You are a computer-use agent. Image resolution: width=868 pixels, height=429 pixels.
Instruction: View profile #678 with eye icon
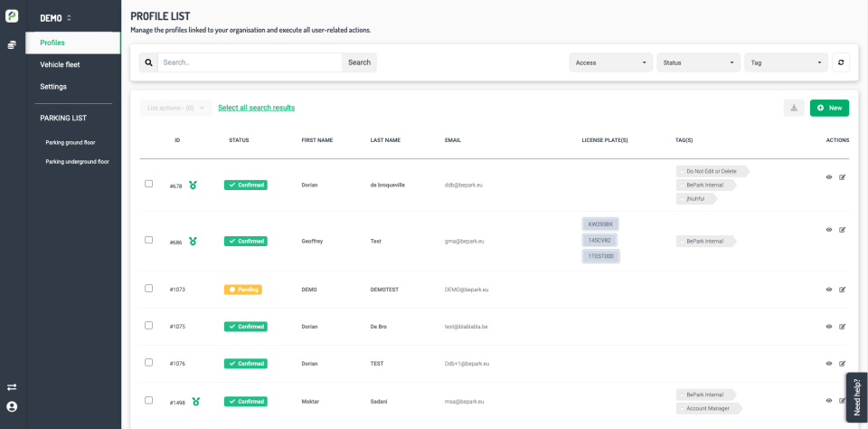point(829,177)
